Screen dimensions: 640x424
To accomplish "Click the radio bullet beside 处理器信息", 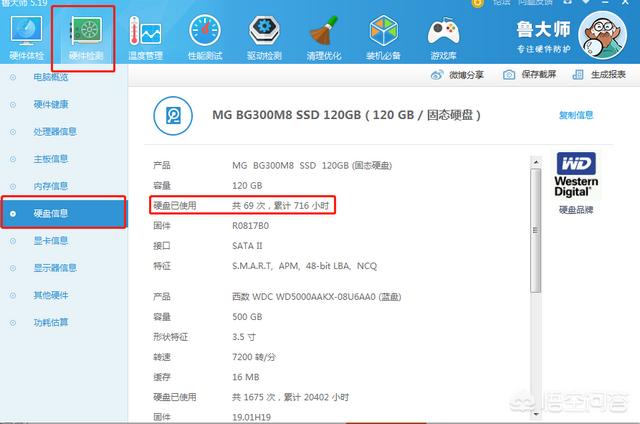I will (x=13, y=132).
